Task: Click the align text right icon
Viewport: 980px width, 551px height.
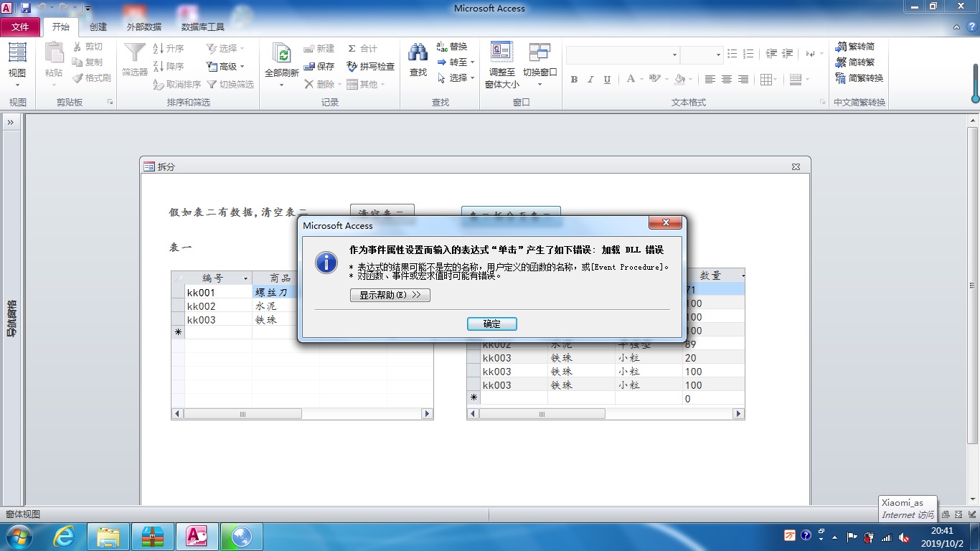Action: (x=743, y=80)
